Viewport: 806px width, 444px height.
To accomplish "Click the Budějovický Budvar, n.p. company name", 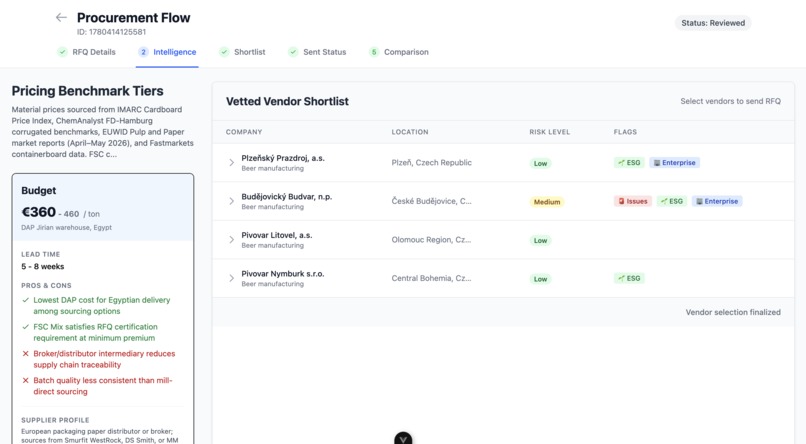I will pyautogui.click(x=287, y=197).
